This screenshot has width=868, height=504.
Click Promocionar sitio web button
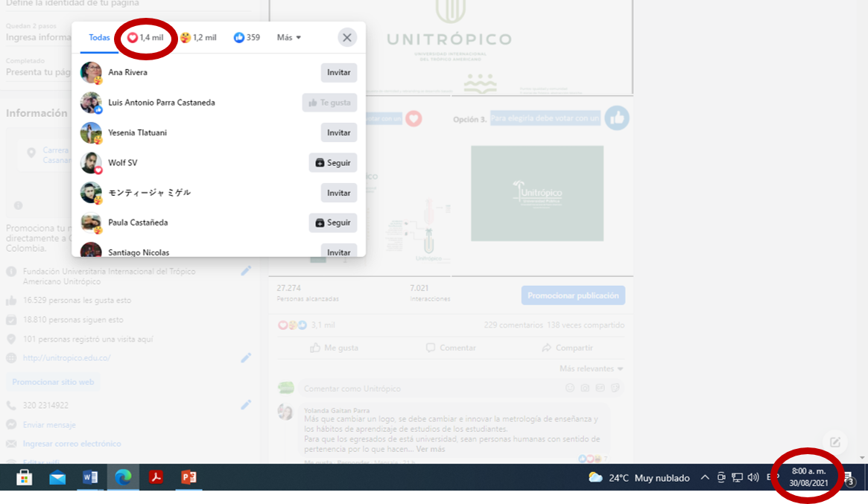click(x=53, y=383)
